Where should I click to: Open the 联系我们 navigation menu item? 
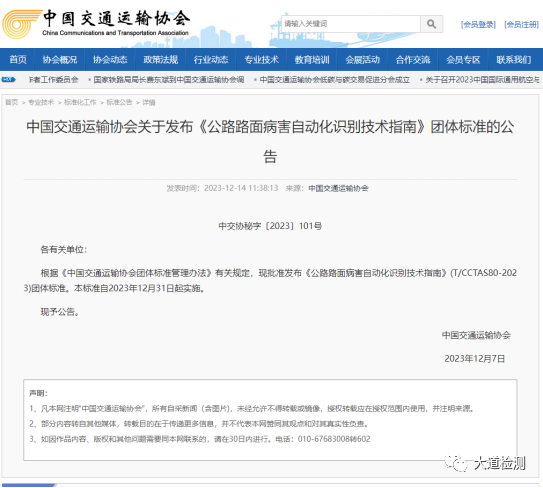coord(514,60)
